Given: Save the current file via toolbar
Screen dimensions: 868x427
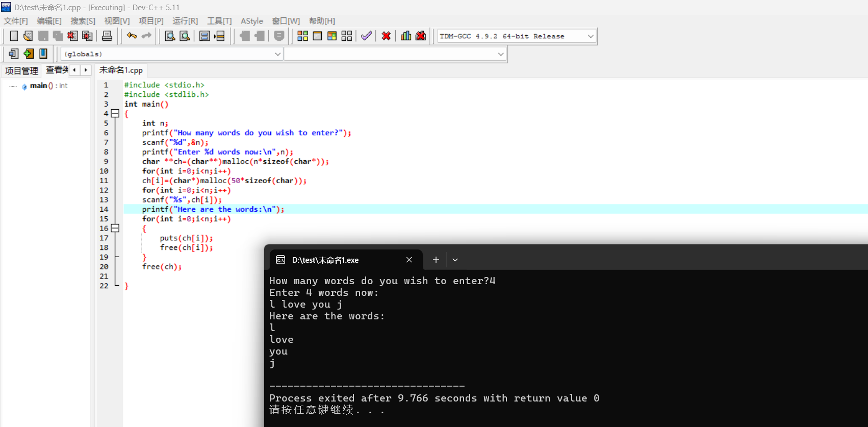Looking at the screenshot, I should 43,36.
